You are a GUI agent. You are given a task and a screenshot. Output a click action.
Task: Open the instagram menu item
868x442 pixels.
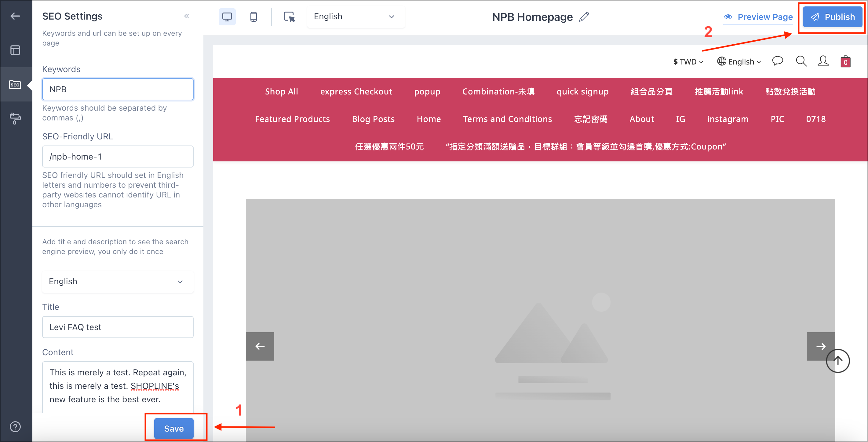(x=728, y=119)
